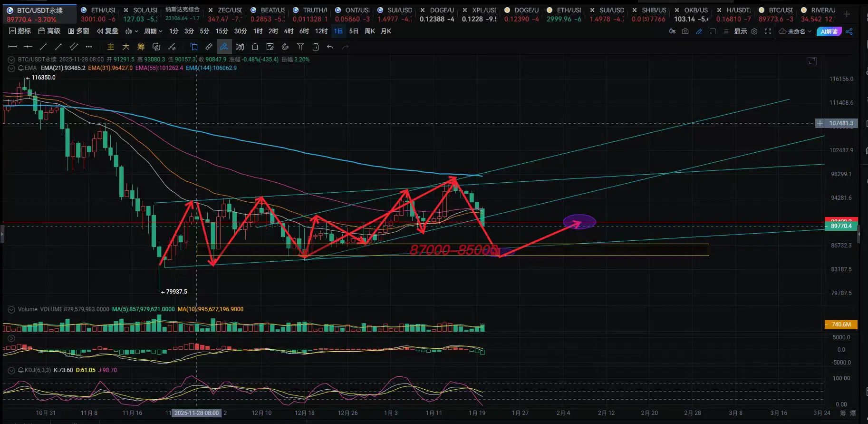Select the arrow line drawing tool
The image size is (868, 424).
(x=58, y=47)
